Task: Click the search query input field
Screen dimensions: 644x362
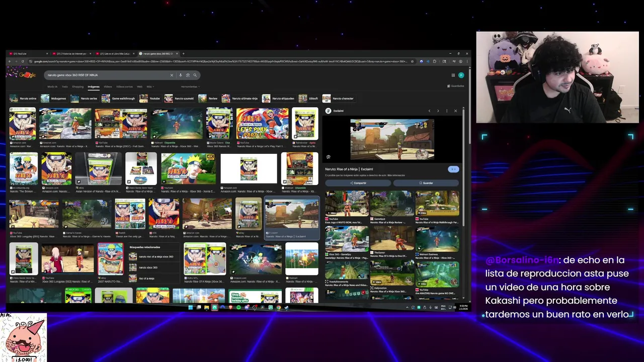Action: [107, 75]
